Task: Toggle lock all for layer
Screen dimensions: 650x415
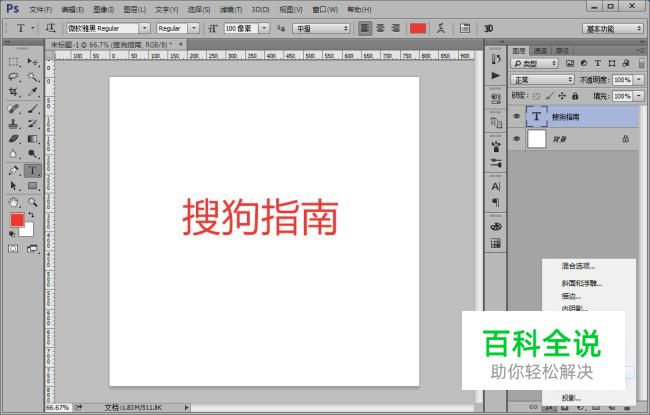Action: (x=575, y=96)
